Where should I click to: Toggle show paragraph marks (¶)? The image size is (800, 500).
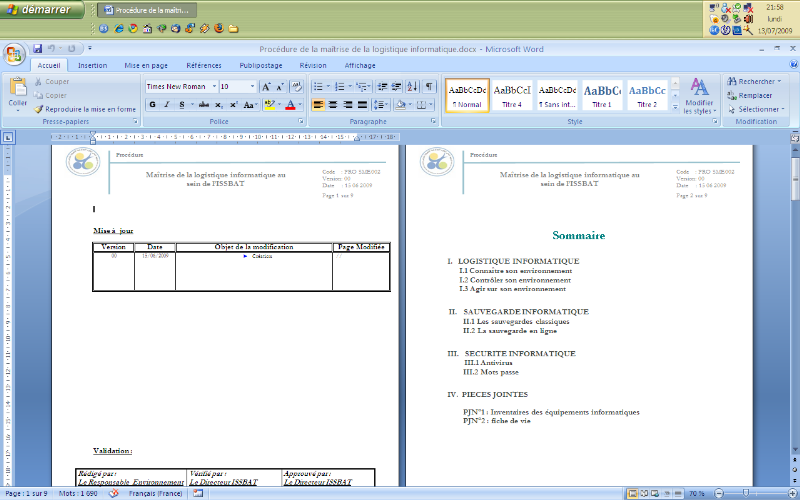(x=429, y=87)
